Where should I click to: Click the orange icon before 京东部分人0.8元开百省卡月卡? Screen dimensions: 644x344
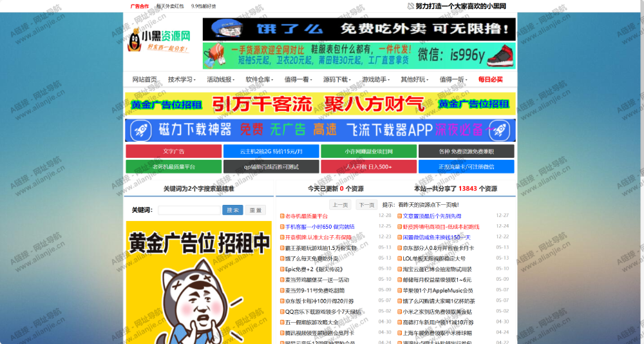point(400,248)
